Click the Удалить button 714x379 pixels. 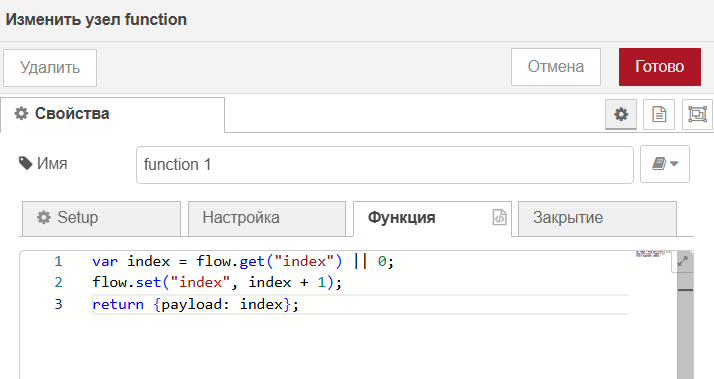point(50,67)
